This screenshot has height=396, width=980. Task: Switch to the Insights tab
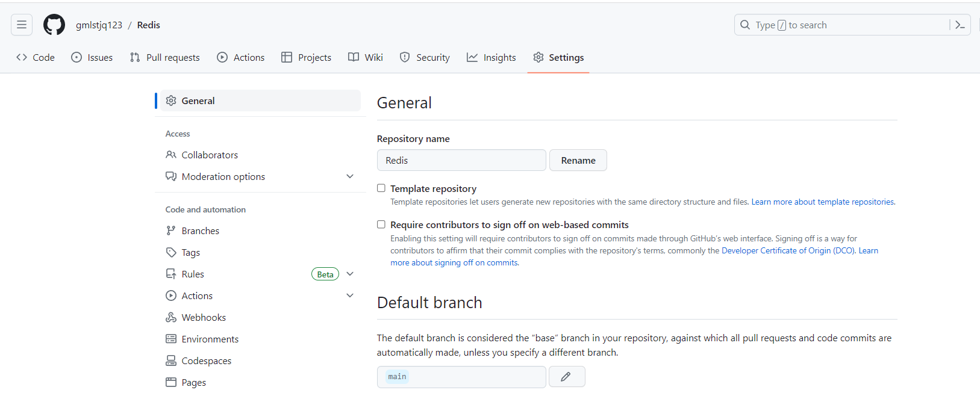click(492, 57)
